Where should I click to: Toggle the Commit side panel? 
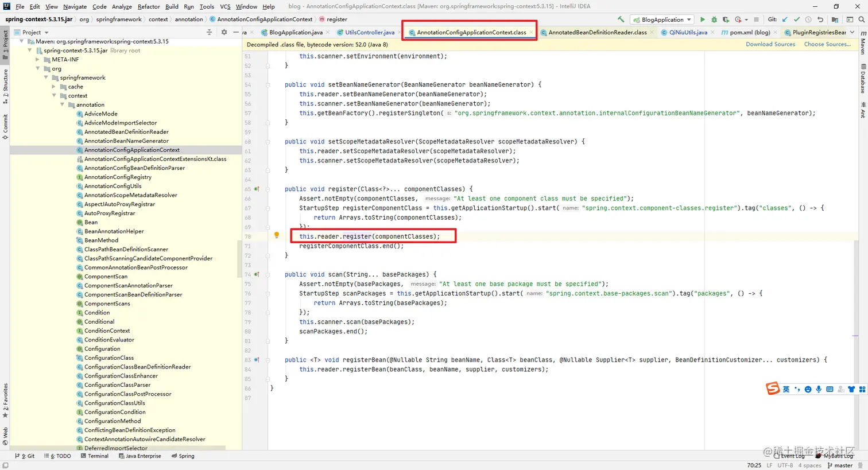(5, 127)
